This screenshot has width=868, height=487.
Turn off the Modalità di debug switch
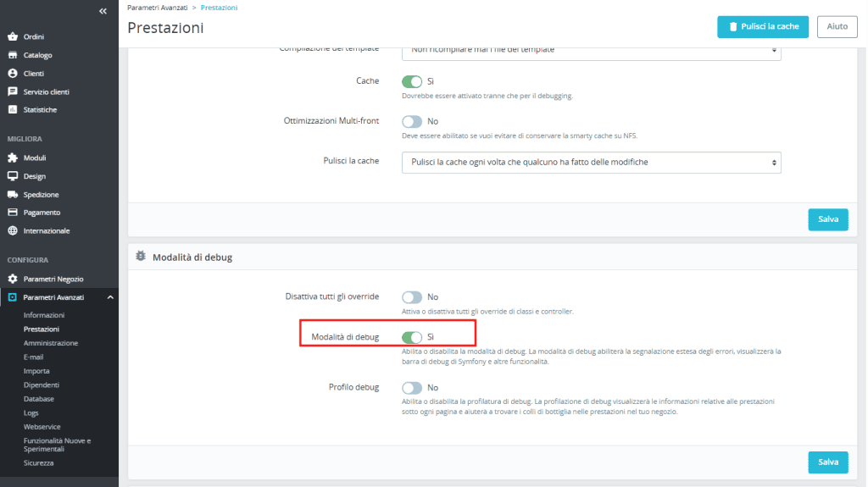tap(412, 337)
